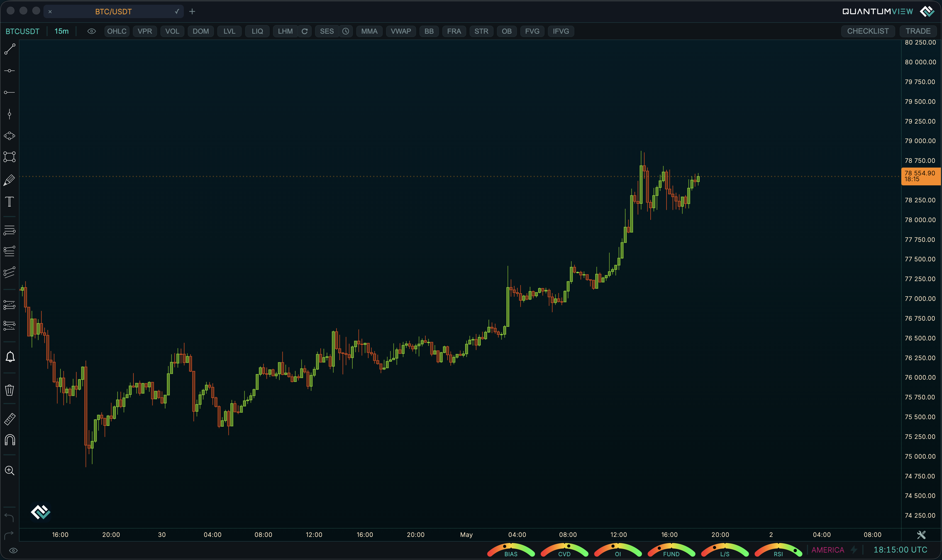Select the downward-dashed position tool
The image size is (942, 560).
click(x=9, y=325)
